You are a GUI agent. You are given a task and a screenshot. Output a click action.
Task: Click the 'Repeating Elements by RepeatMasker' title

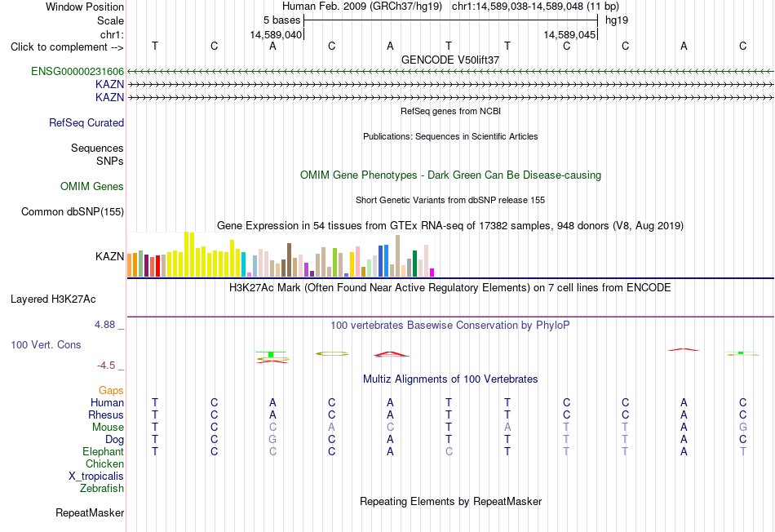point(450,502)
